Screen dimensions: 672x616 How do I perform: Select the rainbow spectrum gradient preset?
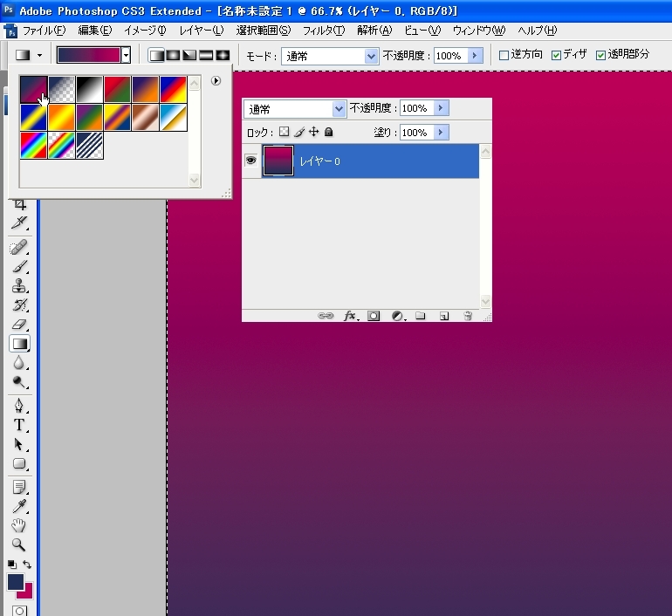pyautogui.click(x=34, y=145)
